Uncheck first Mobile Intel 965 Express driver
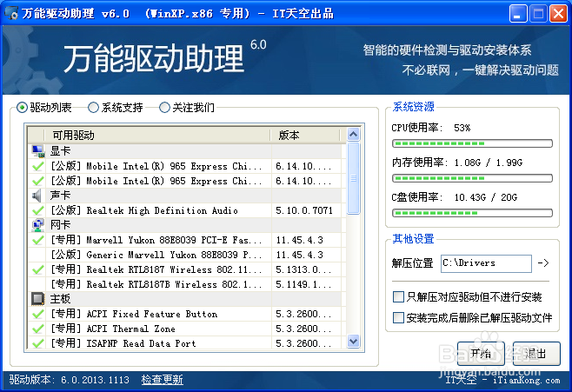 (37, 166)
